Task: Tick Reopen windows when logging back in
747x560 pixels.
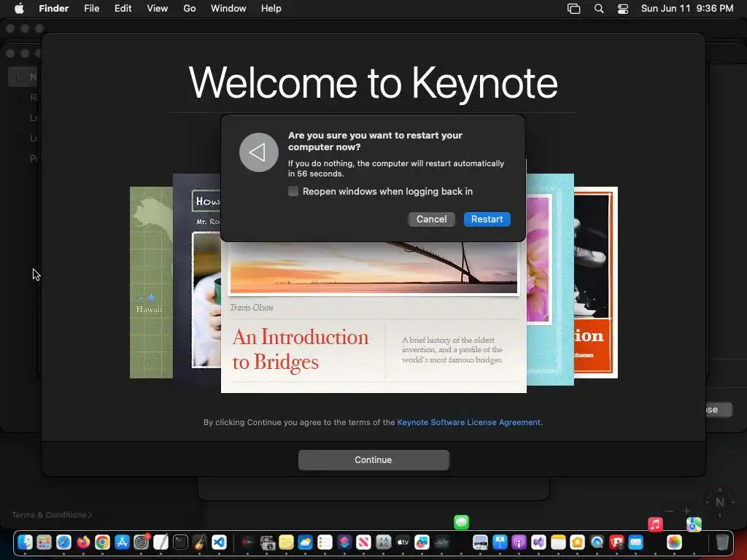Action: pos(293,192)
